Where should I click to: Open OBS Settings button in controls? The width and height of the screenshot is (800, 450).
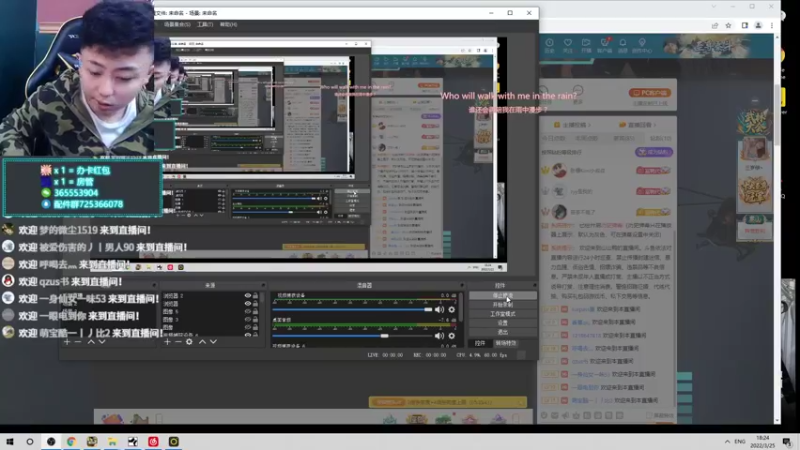[x=503, y=323]
